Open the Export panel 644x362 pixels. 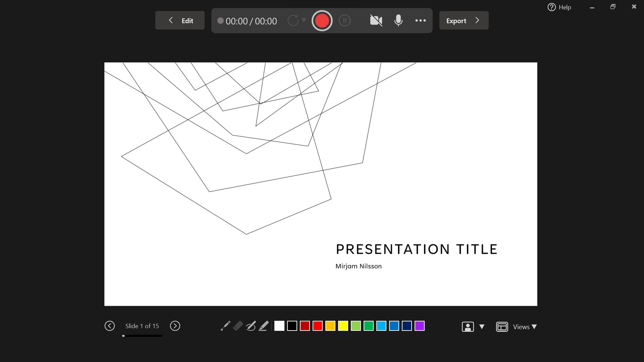tap(463, 20)
